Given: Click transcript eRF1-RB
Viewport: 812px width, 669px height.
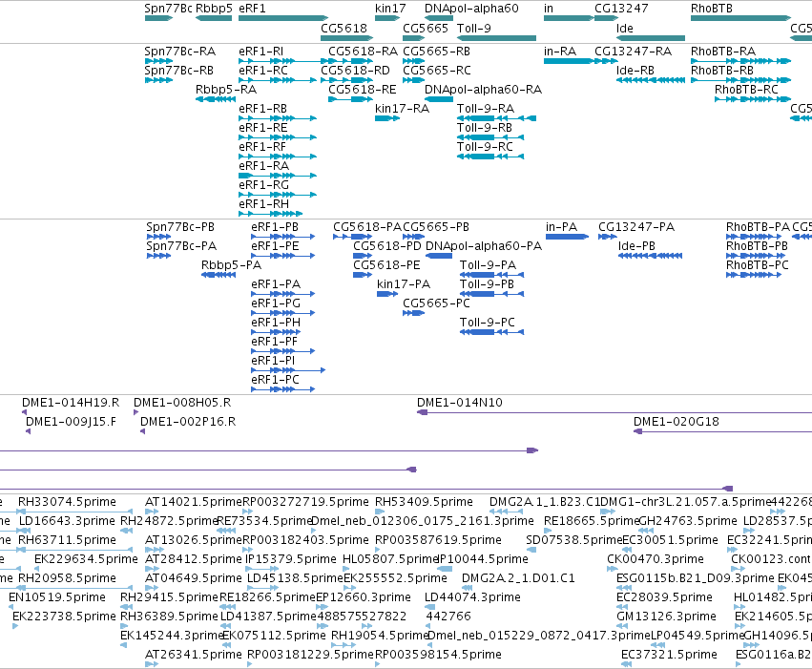Looking at the screenshot, I should (x=278, y=118).
